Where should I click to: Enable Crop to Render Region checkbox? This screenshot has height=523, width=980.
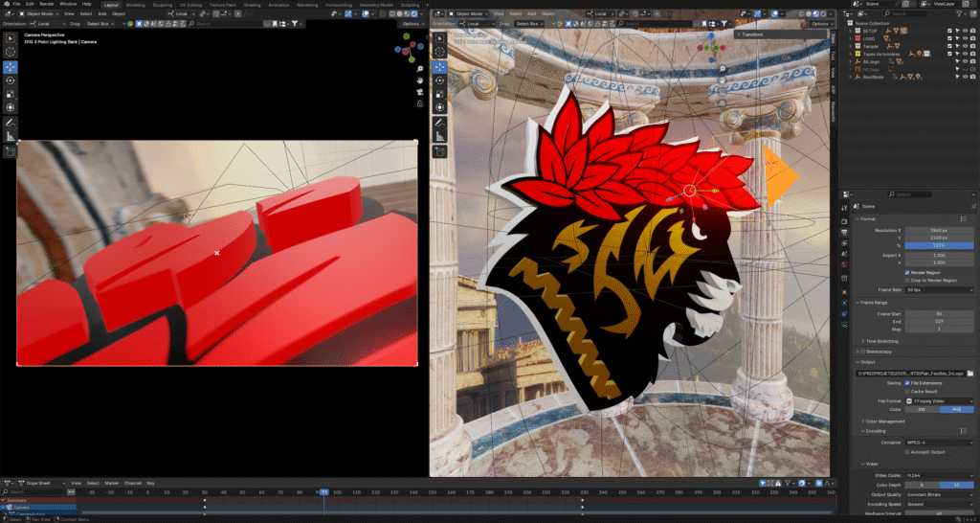coord(907,281)
